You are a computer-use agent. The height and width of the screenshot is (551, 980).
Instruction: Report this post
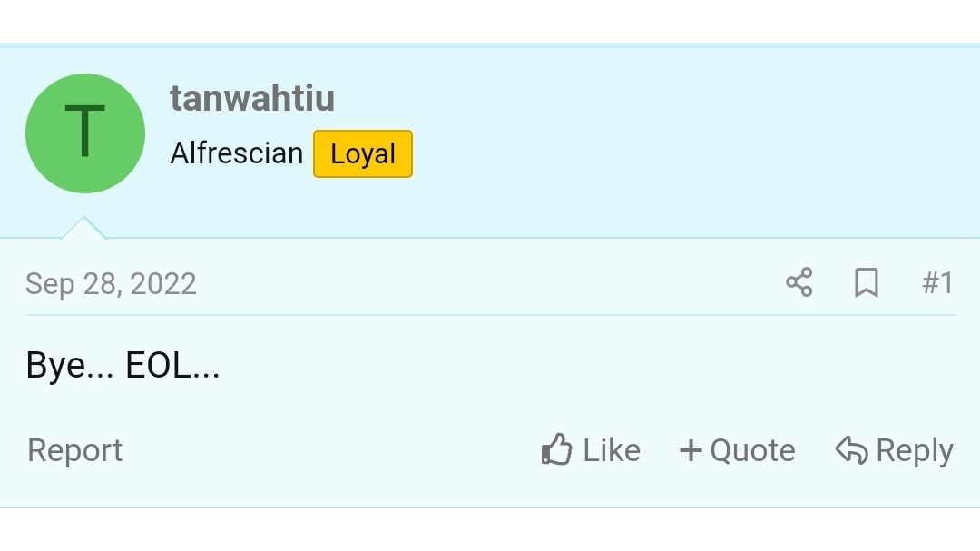(75, 450)
